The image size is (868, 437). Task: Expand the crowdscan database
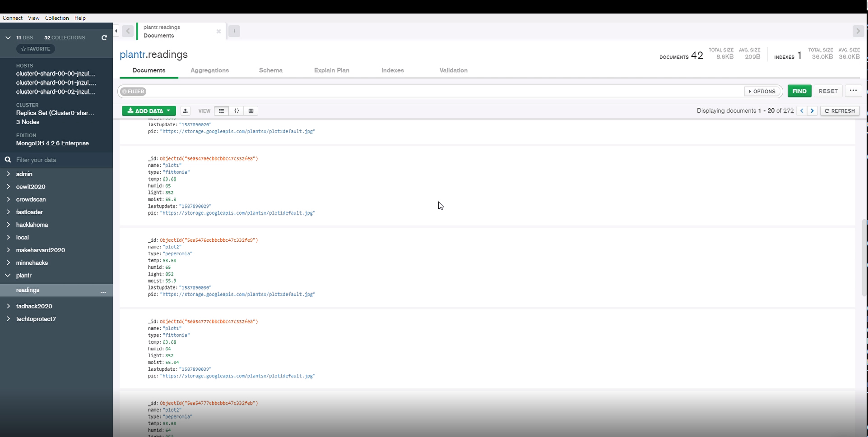(x=8, y=199)
